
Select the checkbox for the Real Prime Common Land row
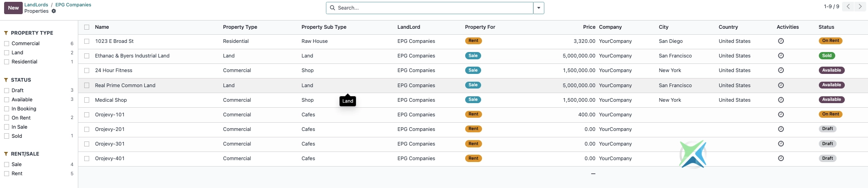[86, 85]
